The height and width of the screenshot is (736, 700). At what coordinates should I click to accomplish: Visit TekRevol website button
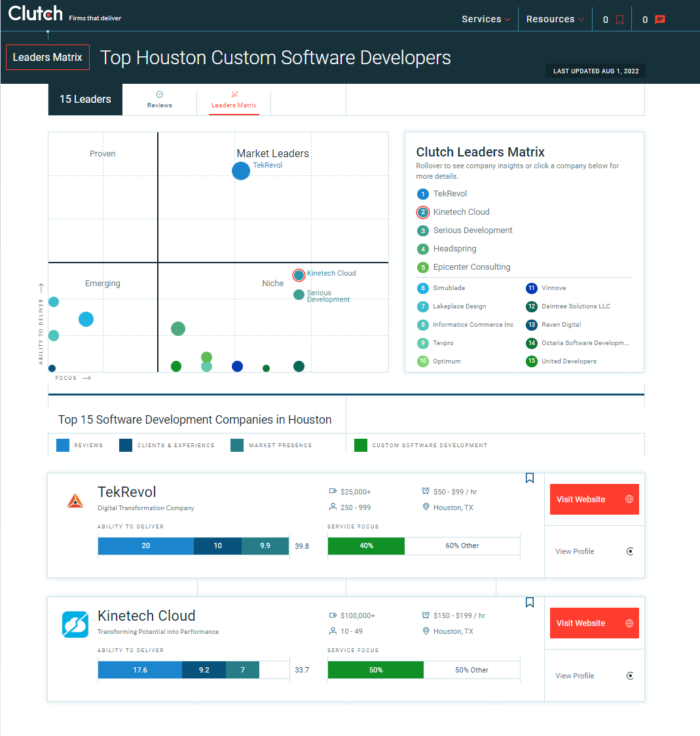point(595,500)
